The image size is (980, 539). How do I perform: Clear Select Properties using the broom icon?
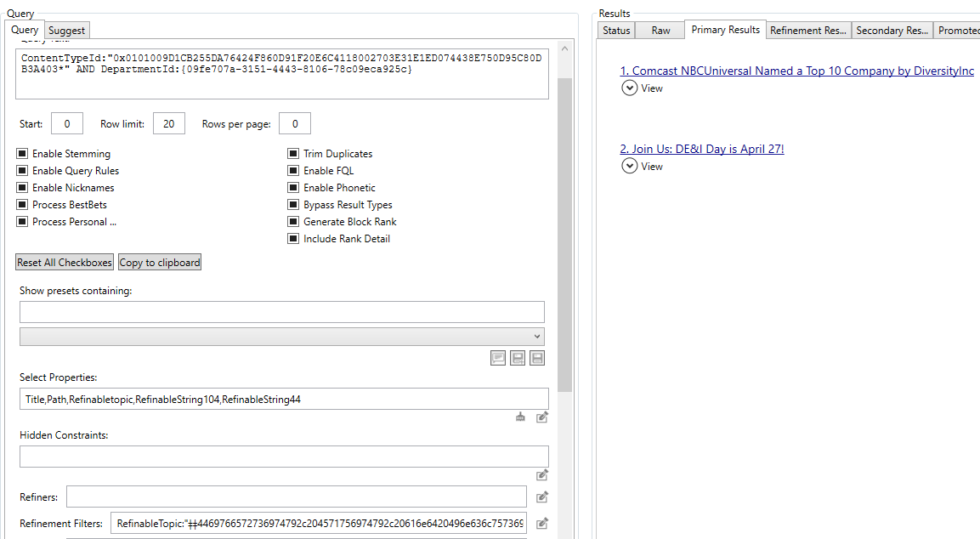click(x=520, y=417)
